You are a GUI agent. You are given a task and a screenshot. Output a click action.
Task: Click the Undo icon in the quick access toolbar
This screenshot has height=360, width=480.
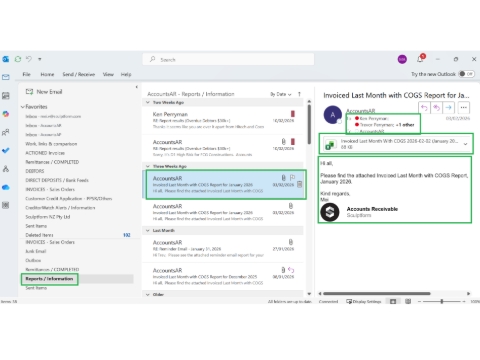point(29,59)
